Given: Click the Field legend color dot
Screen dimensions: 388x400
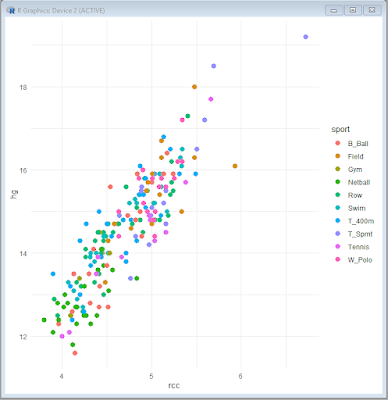Looking at the screenshot, I should [338, 156].
